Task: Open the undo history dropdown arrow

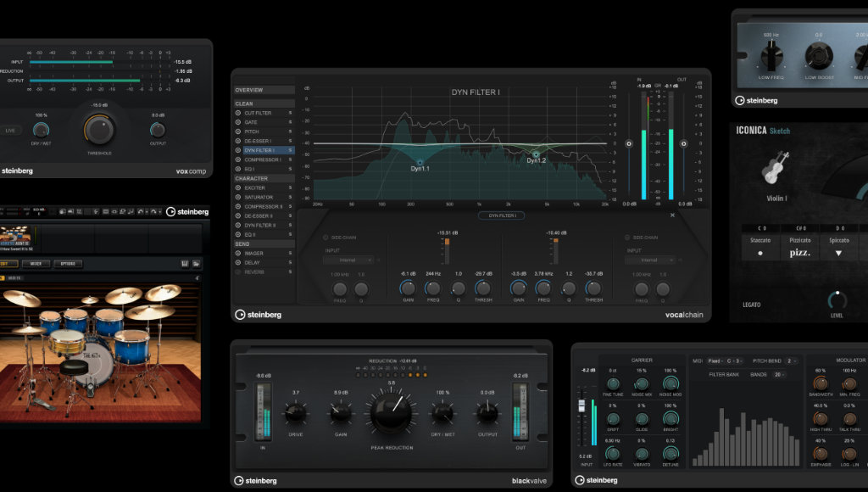Action: point(146,212)
